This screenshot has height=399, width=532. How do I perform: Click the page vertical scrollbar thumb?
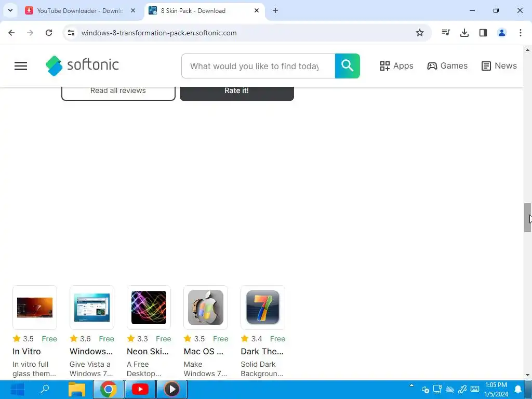[x=527, y=218]
